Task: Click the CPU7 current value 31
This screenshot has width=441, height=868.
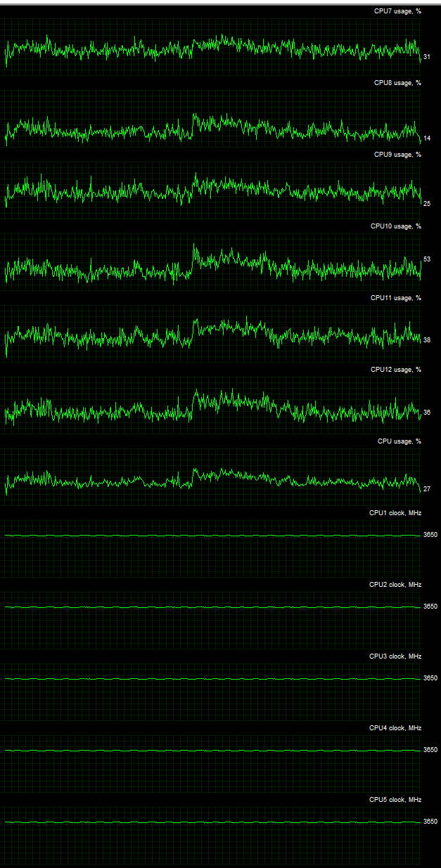Action: (x=427, y=56)
